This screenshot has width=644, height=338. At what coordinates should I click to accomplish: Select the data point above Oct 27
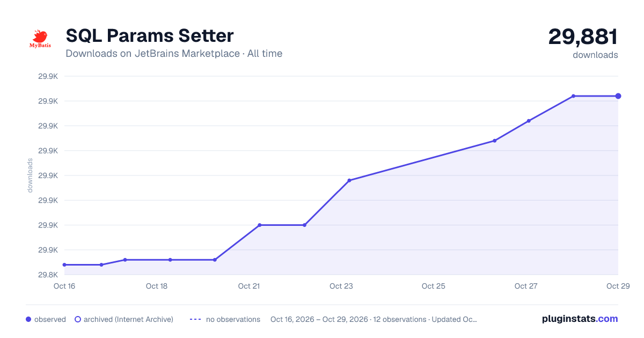tap(529, 121)
